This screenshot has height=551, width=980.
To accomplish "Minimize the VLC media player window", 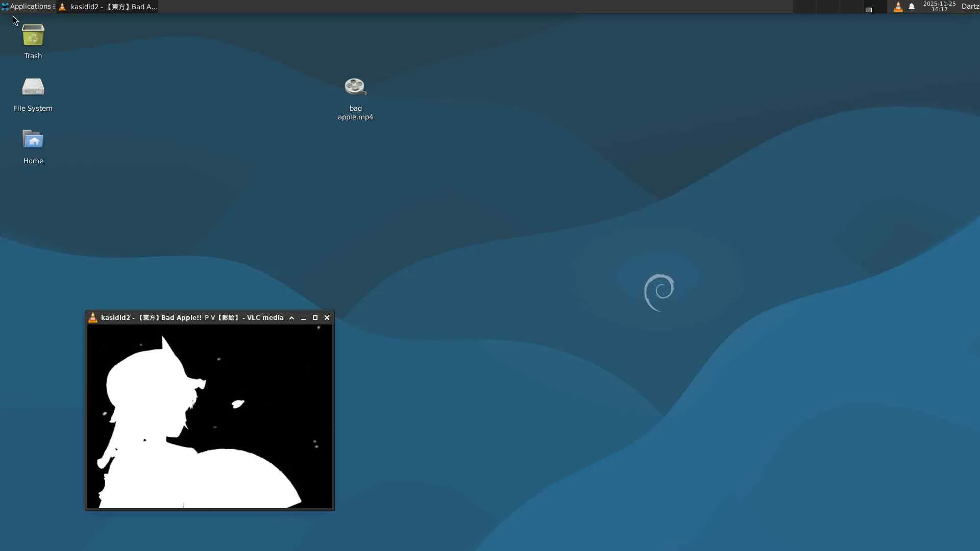I will click(x=303, y=317).
